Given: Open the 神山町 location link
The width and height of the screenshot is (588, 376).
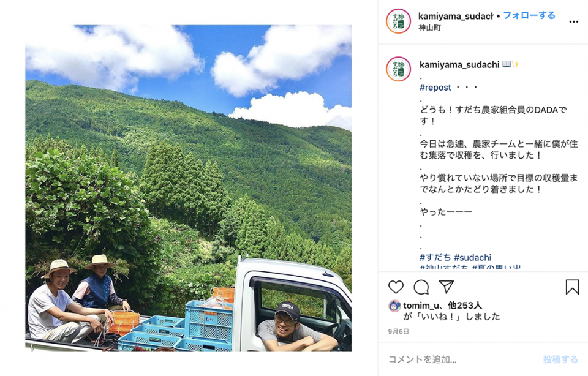Looking at the screenshot, I should (429, 28).
